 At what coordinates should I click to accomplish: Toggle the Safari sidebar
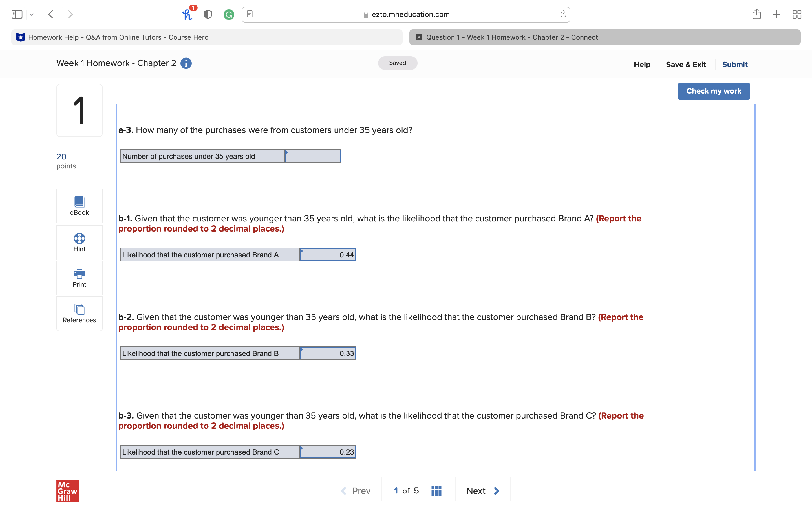(17, 14)
